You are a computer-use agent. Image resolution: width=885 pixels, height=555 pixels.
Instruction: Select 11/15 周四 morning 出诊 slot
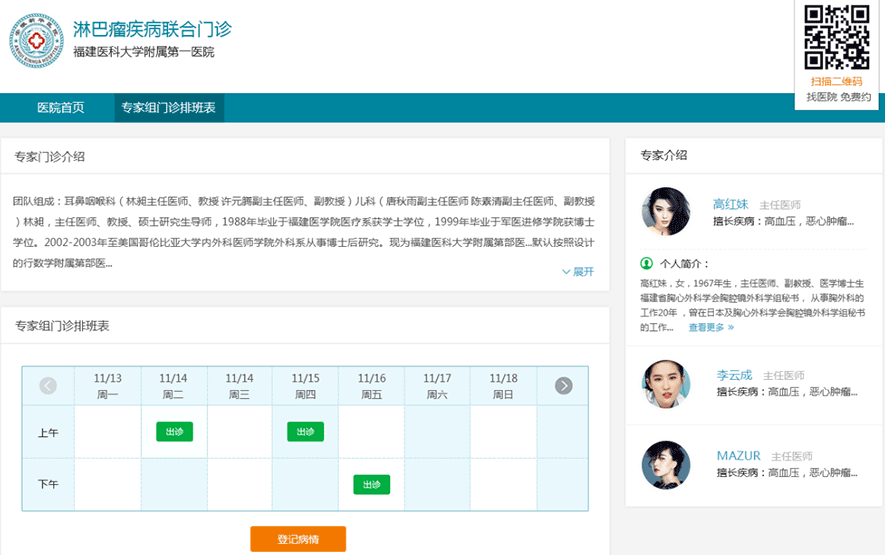point(305,431)
